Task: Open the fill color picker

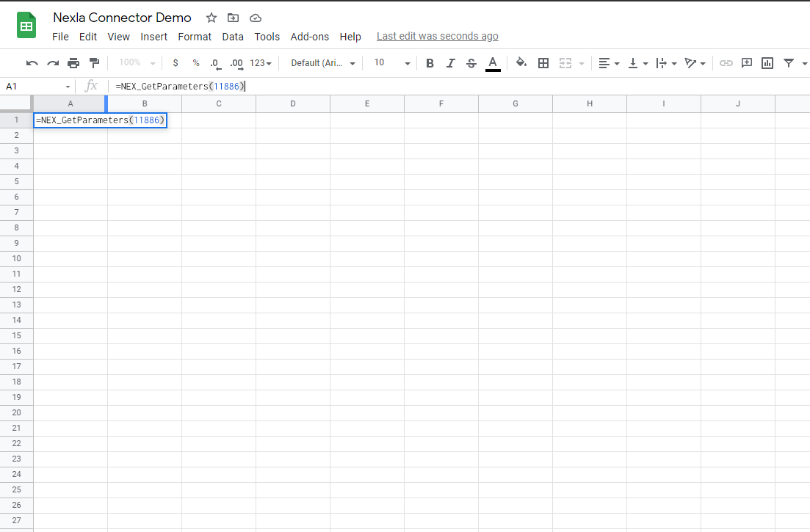Action: 521,63
